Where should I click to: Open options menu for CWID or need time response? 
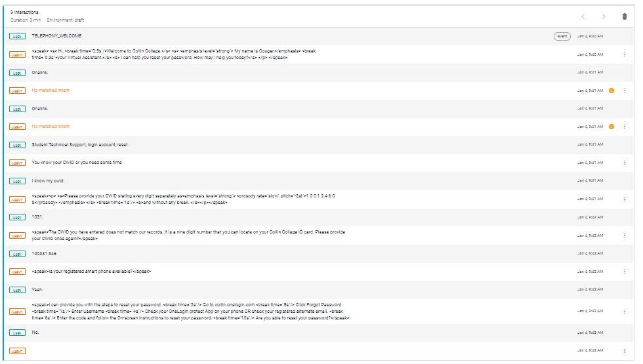pyautogui.click(x=625, y=163)
